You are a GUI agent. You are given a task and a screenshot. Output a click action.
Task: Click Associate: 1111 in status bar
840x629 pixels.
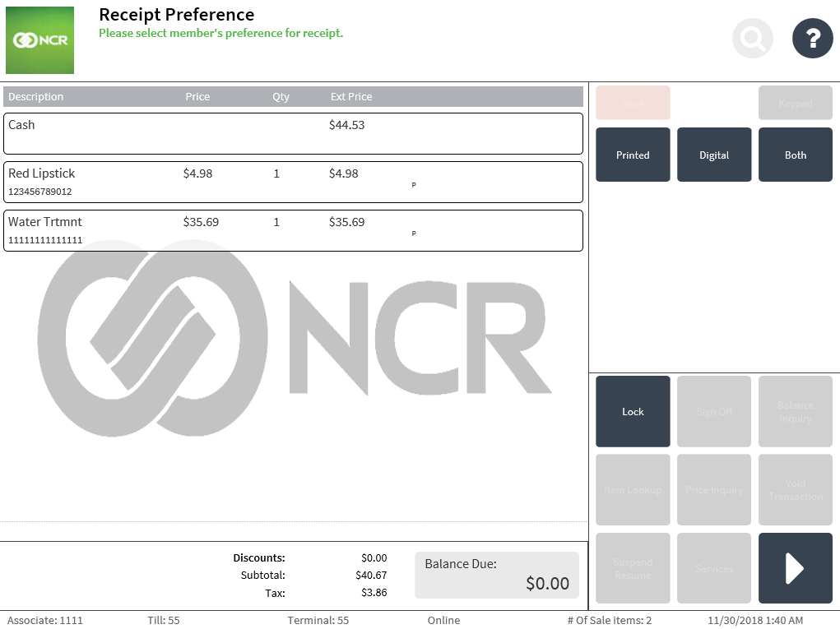(x=45, y=621)
